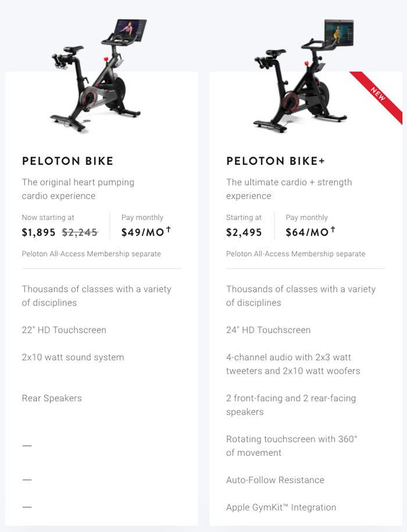The height and width of the screenshot is (532, 407).
Task: Click the PELOTON BIKE heading
Action: pyautogui.click(x=67, y=161)
